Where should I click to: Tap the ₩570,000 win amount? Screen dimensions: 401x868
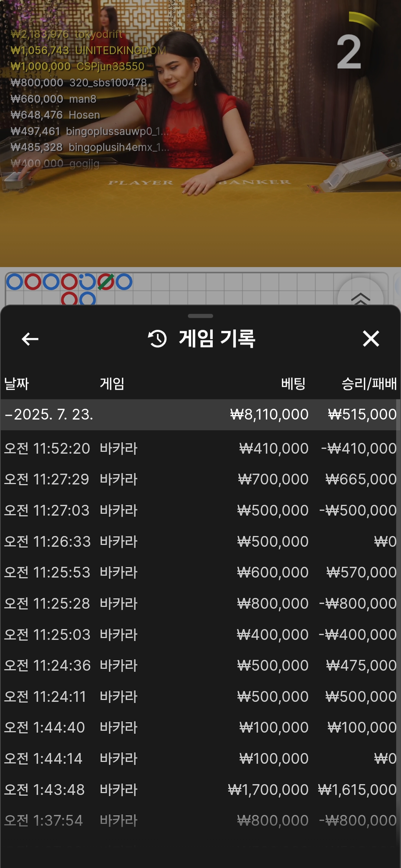coord(361,572)
